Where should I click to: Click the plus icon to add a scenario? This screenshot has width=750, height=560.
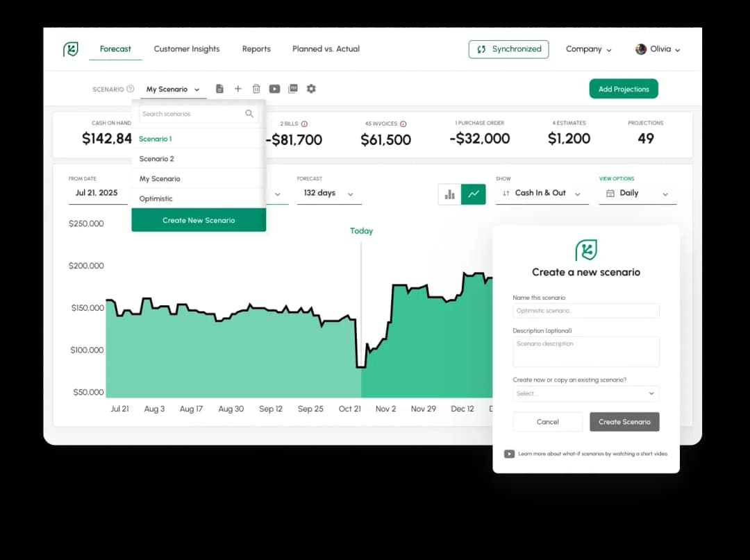237,88
